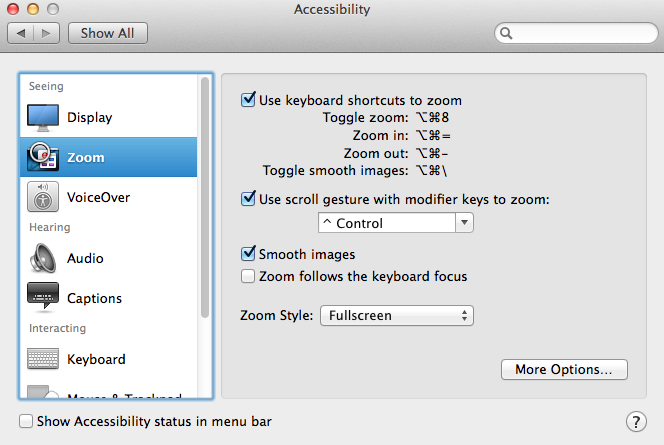Click the search field in toolbar

pyautogui.click(x=576, y=33)
